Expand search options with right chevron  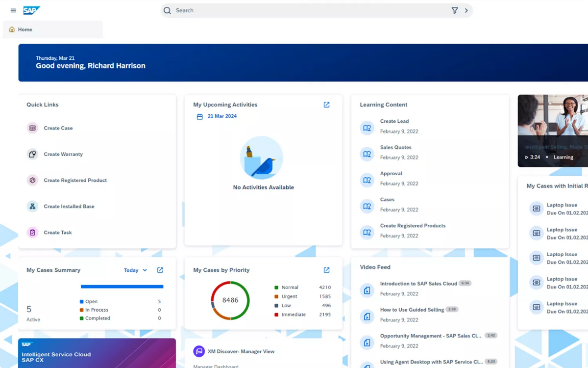click(466, 10)
